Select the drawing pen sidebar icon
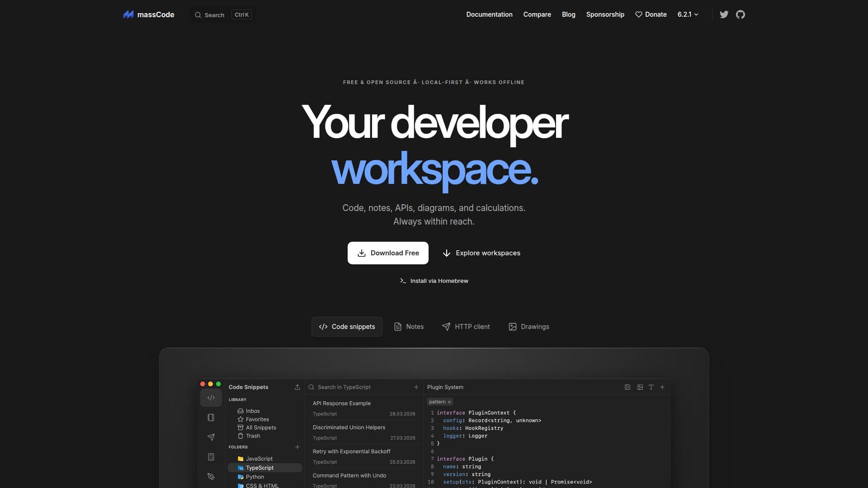Image resolution: width=868 pixels, height=488 pixels. [211, 476]
